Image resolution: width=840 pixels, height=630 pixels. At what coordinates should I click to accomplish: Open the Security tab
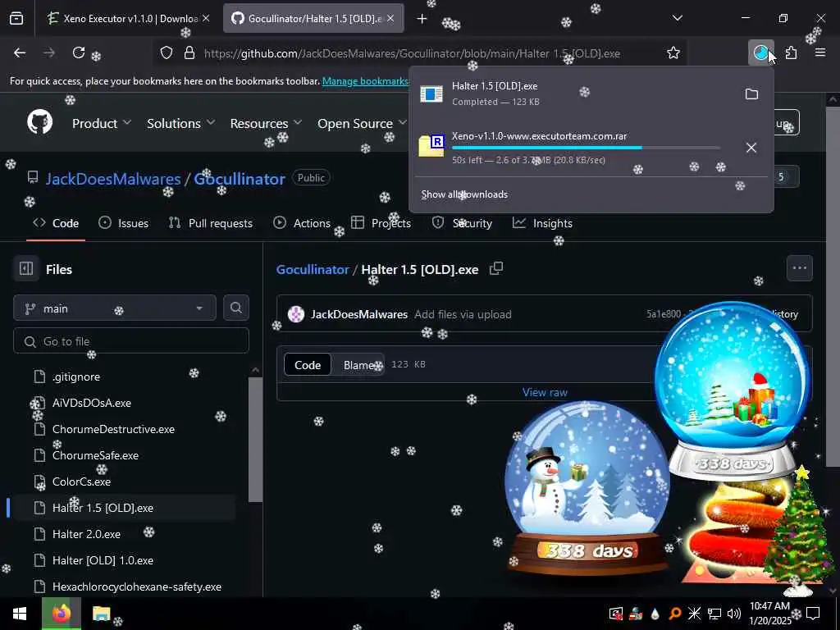(462, 223)
